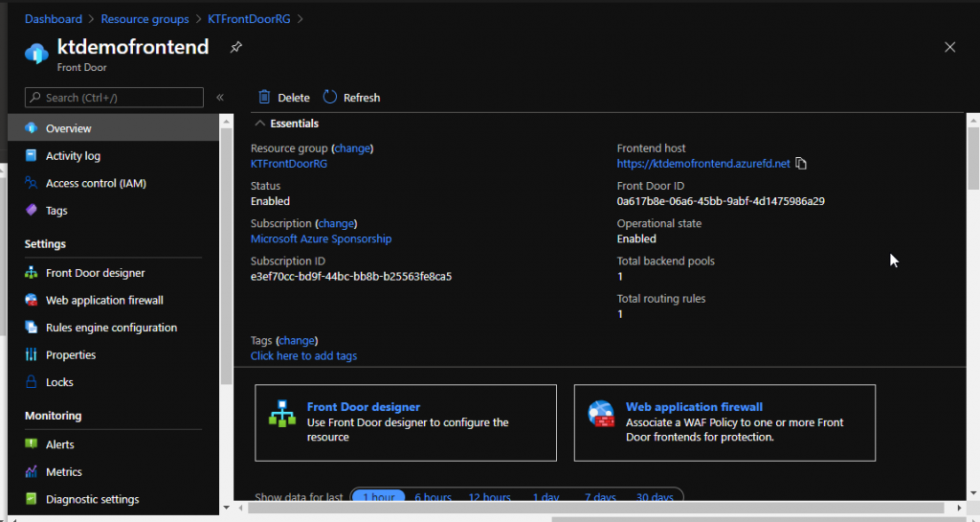Open Rules engine configuration

113,328
